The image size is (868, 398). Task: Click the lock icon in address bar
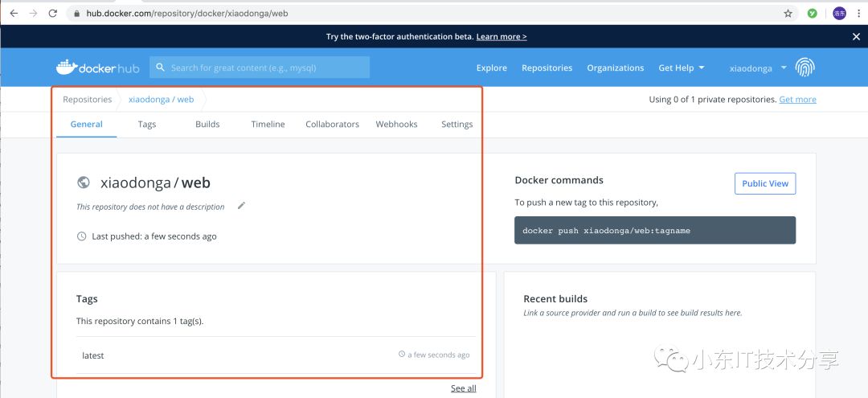(76, 14)
